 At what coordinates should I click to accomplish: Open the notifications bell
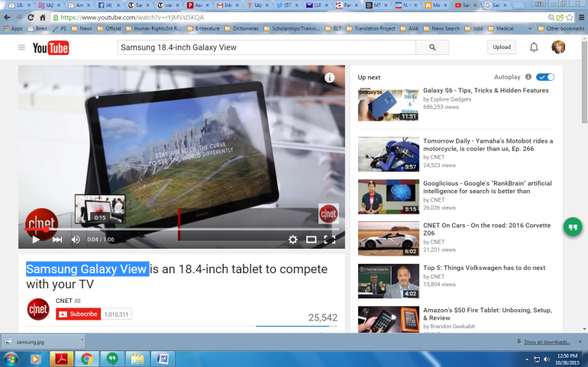coord(534,47)
